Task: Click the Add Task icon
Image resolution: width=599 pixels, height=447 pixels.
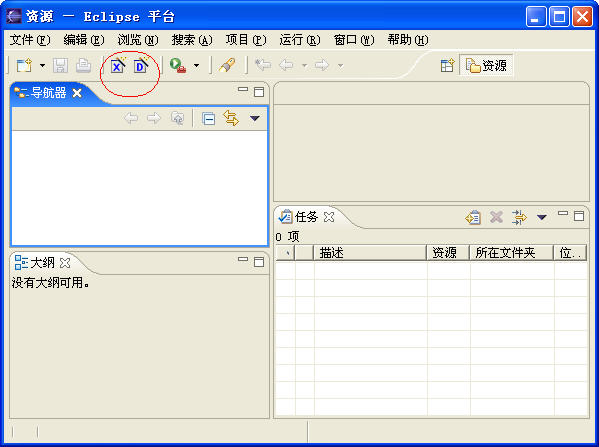Action: [473, 217]
